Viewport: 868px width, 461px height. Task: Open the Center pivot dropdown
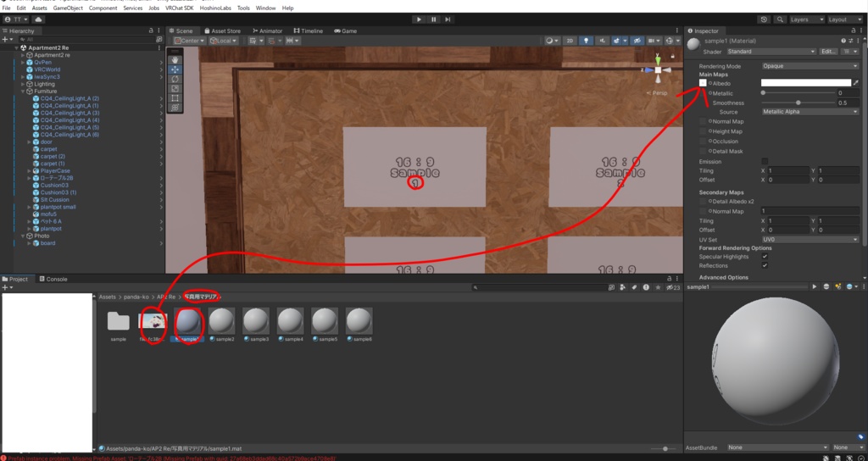[189, 41]
